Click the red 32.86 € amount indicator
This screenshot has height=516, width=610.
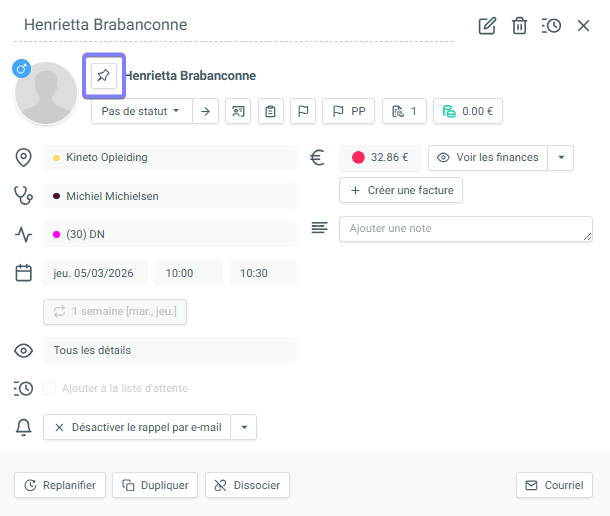[x=380, y=157]
